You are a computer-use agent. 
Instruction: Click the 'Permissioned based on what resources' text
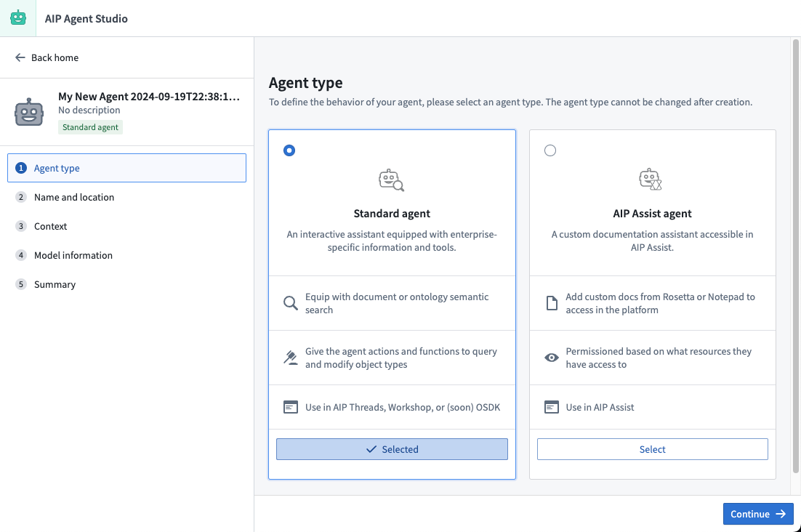659,358
